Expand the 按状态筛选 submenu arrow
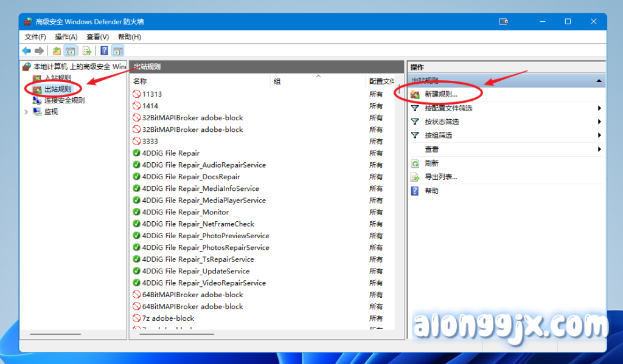The image size is (623, 364). 599,122
